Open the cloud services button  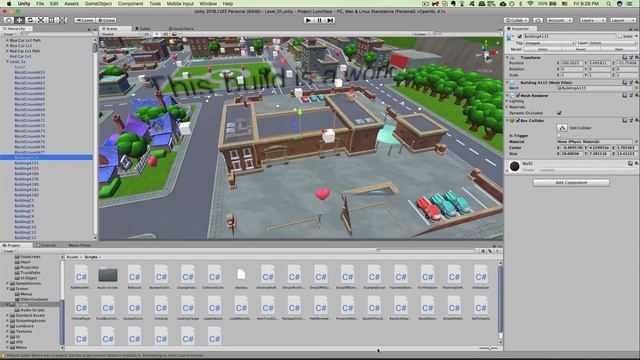point(538,20)
